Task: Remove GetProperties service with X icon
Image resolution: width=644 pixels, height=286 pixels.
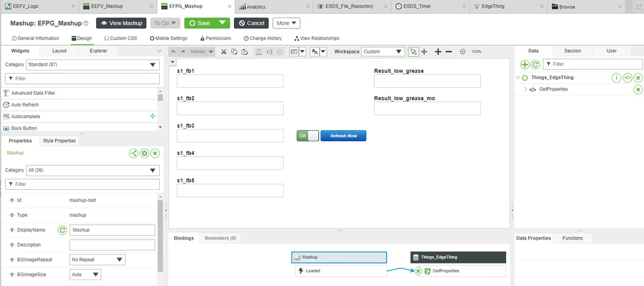Action: (638, 89)
